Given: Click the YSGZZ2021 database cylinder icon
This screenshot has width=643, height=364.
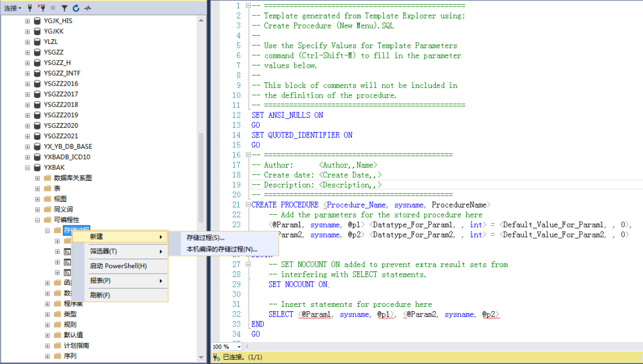Looking at the screenshot, I should (37, 136).
